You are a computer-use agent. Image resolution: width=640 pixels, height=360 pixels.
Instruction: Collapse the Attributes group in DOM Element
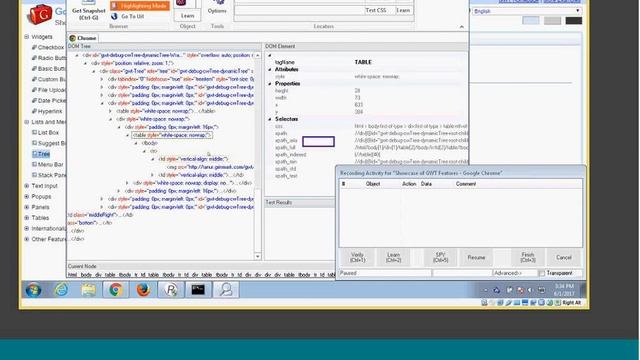(x=270, y=69)
